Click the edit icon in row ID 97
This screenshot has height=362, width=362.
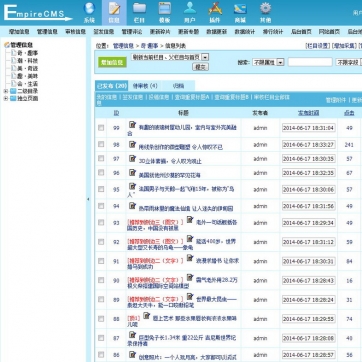(x=132, y=158)
